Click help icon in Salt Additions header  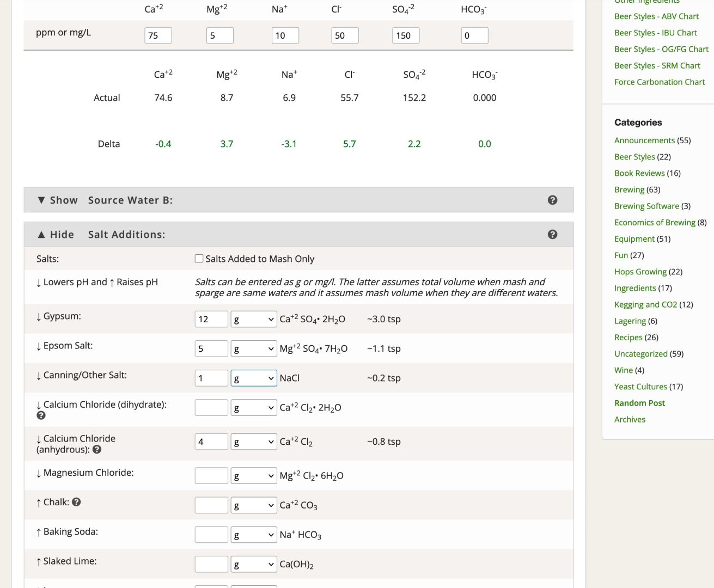[552, 235]
